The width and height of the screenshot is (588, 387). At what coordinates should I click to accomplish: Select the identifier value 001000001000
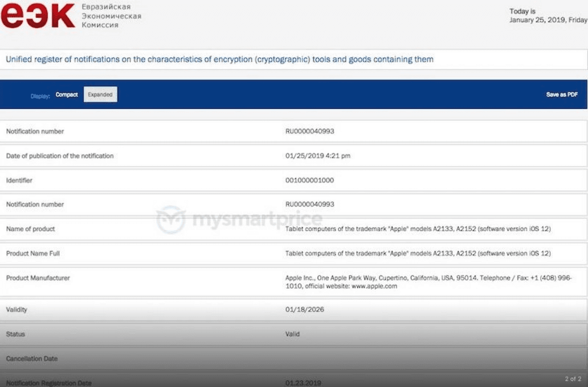tap(309, 181)
